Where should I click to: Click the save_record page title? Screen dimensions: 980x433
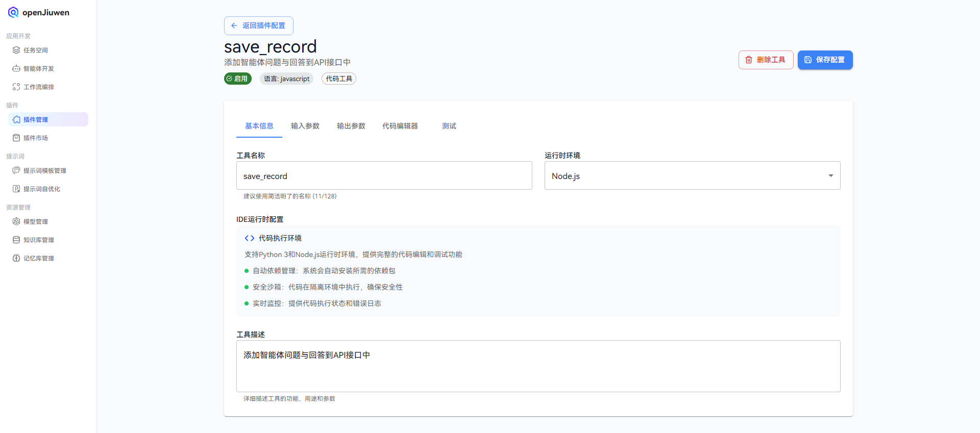[x=271, y=47]
